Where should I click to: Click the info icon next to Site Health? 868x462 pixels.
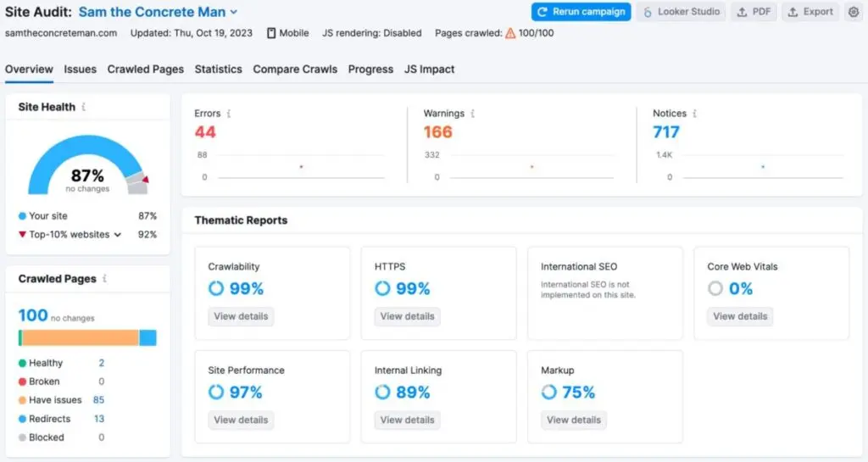tap(84, 108)
